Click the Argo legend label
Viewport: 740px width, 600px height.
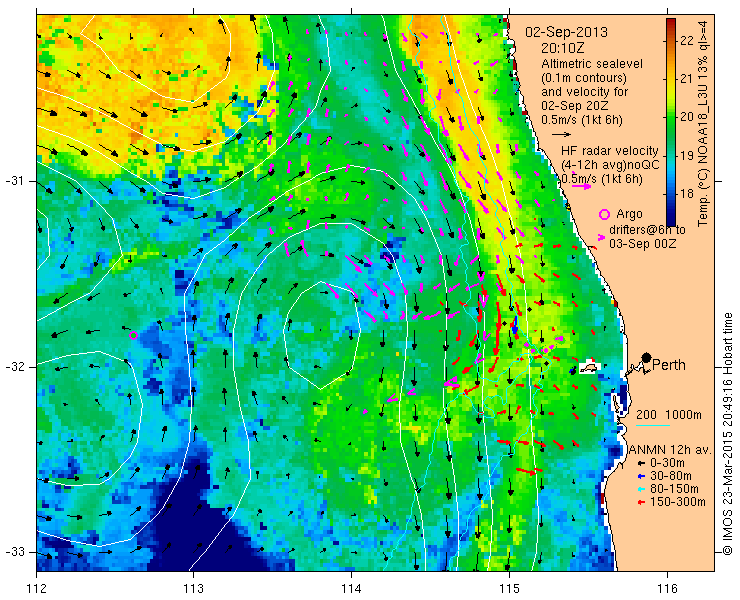(x=629, y=214)
